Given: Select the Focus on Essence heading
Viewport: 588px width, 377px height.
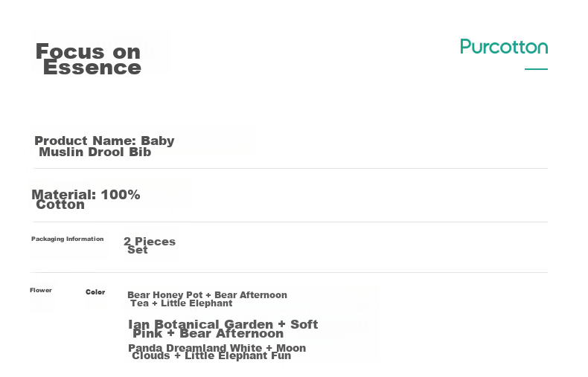Looking at the screenshot, I should tap(89, 59).
